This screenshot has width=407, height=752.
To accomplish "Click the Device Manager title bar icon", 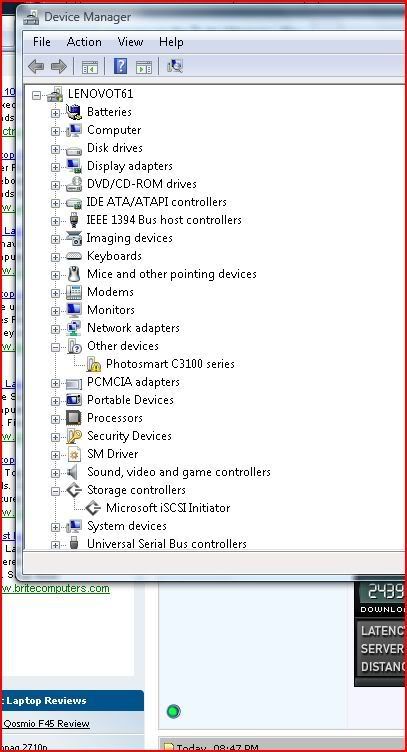I will [32, 17].
